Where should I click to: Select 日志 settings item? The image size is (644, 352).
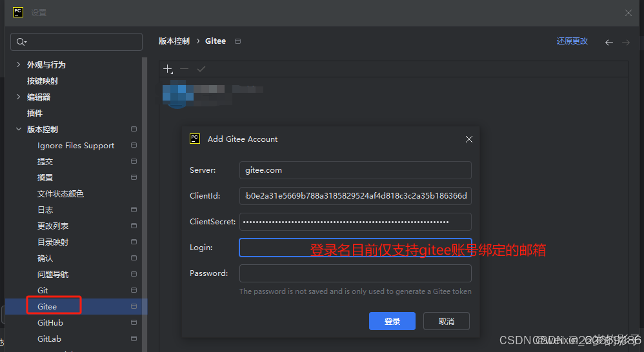pos(45,210)
